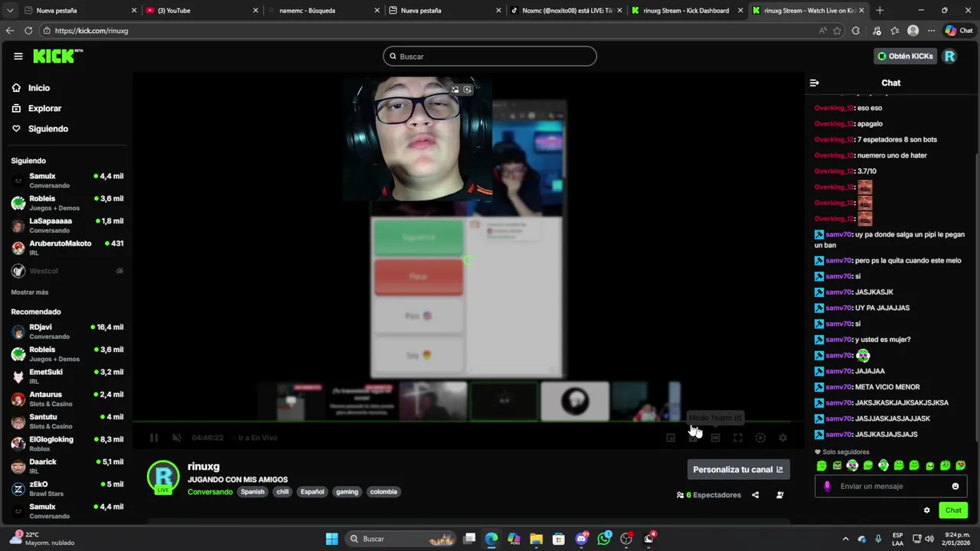The height and width of the screenshot is (551, 980).
Task: Open the 6 Espectadores viewer list
Action: pos(709,495)
